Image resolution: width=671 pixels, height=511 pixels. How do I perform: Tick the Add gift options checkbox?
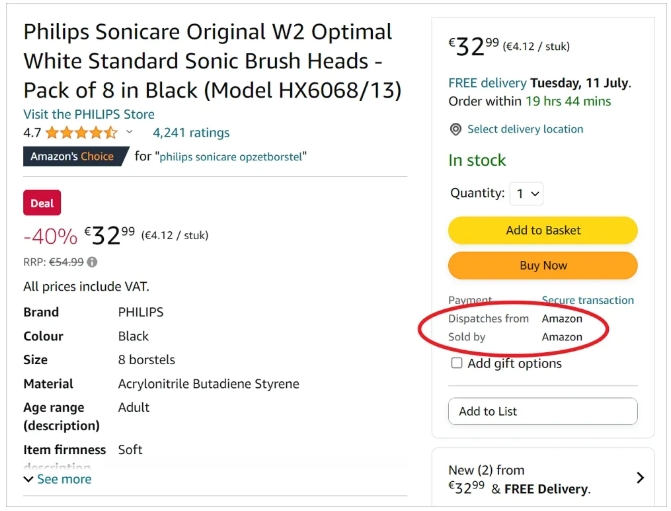[x=457, y=364]
